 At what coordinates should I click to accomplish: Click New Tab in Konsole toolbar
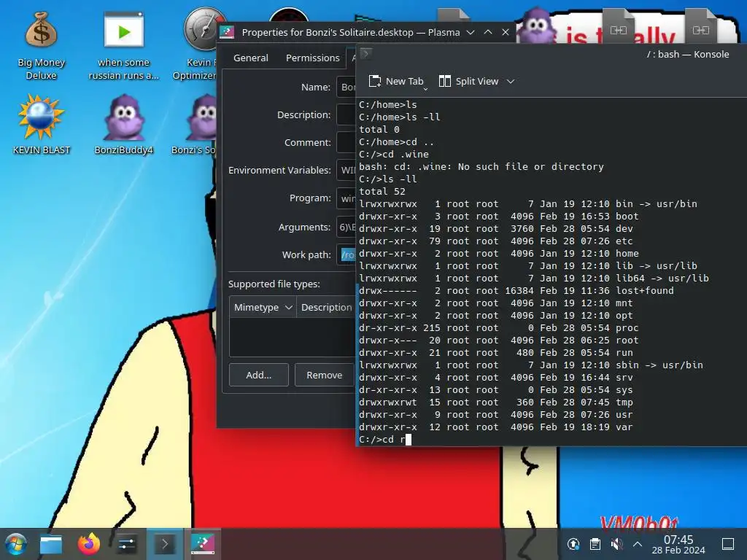(396, 82)
